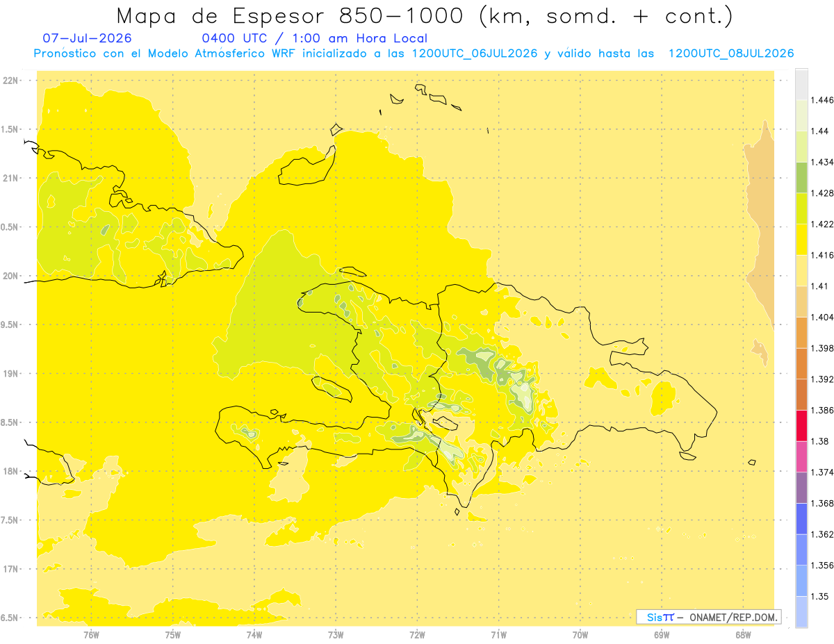Pick the light orange swatch between 1.398 and 1.404
Viewport: 834px width, 644px height.
(x=801, y=333)
